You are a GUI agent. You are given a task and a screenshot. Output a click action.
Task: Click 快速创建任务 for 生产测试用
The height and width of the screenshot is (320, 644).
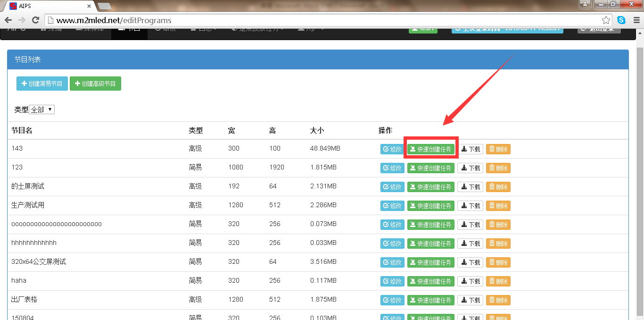click(x=431, y=206)
